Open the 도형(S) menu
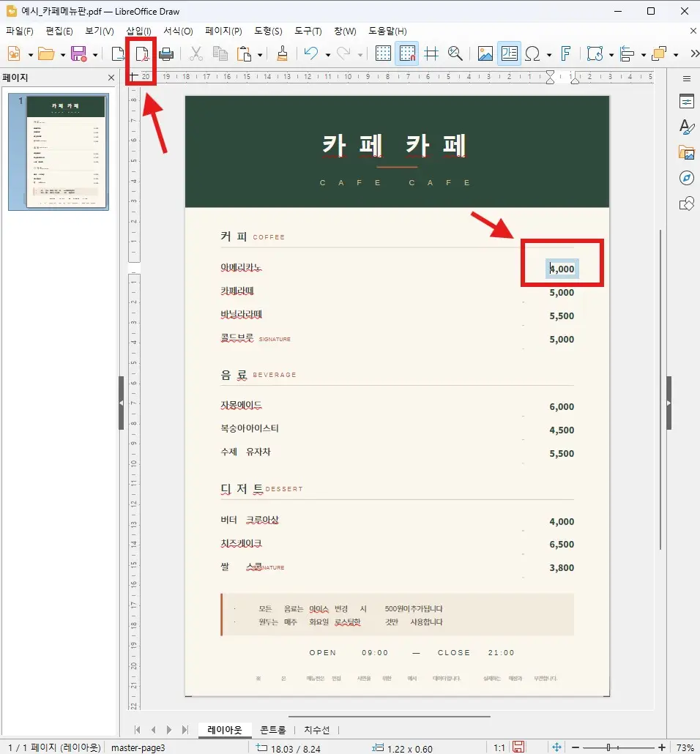Screen dimensions: 700x754 (x=268, y=31)
